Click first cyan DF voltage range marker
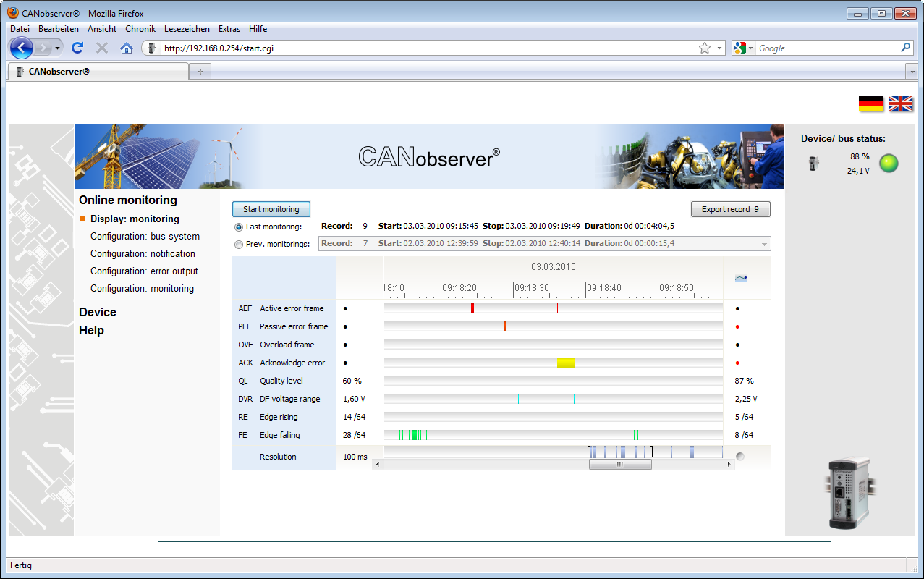Screen dimensions: 924x579 pos(518,399)
